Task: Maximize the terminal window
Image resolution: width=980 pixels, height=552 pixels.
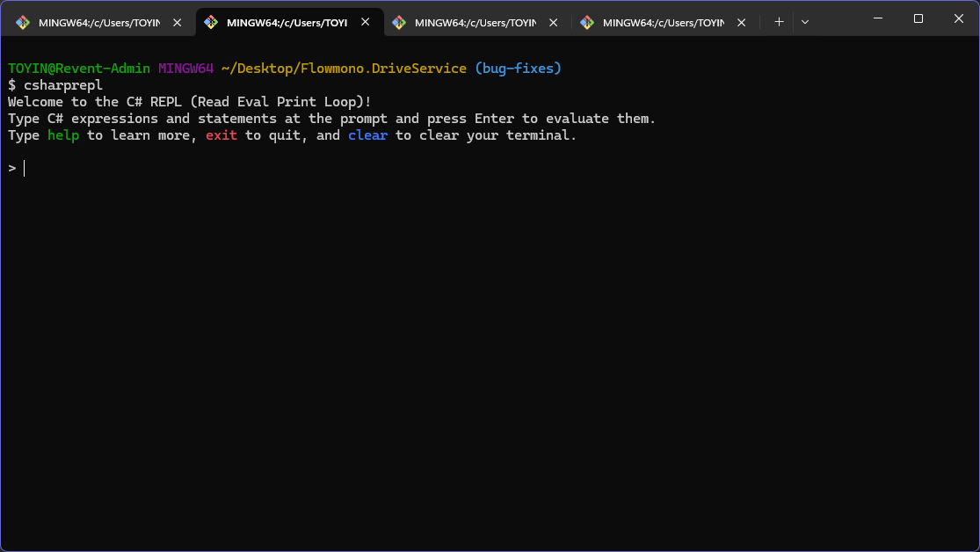Action: [918, 18]
